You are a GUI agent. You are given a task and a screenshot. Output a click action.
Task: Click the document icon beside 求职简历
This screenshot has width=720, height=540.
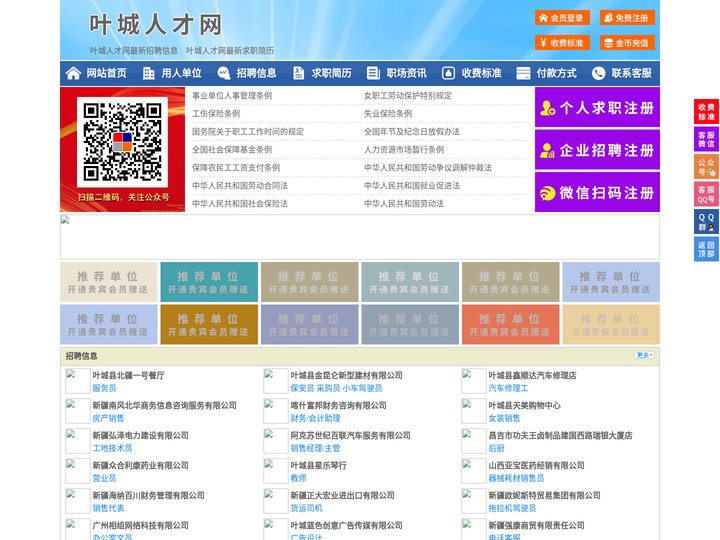(298, 73)
